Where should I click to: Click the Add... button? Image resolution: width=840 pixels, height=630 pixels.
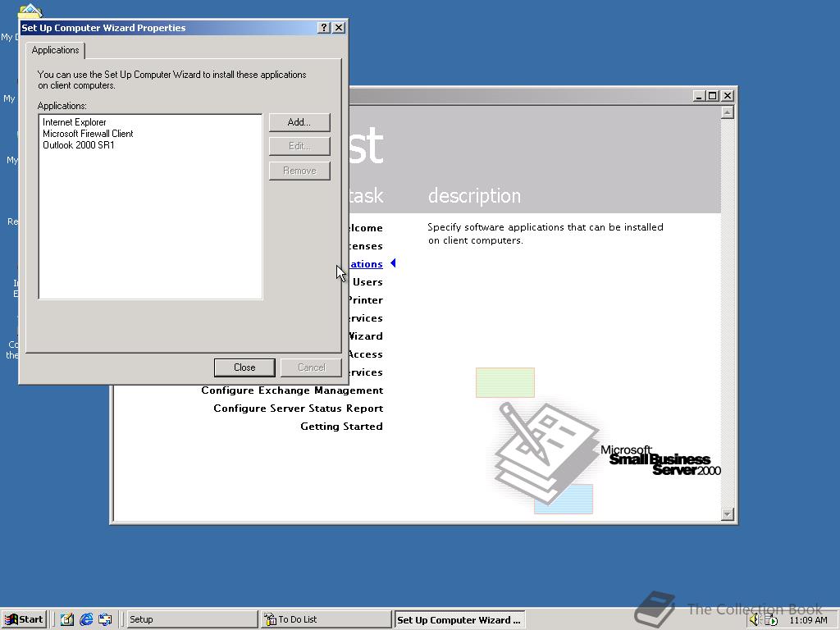pyautogui.click(x=299, y=122)
